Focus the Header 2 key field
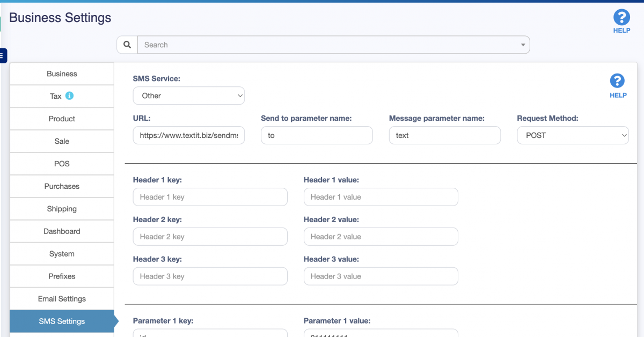Viewport: 644px width, 337px height. pyautogui.click(x=210, y=237)
